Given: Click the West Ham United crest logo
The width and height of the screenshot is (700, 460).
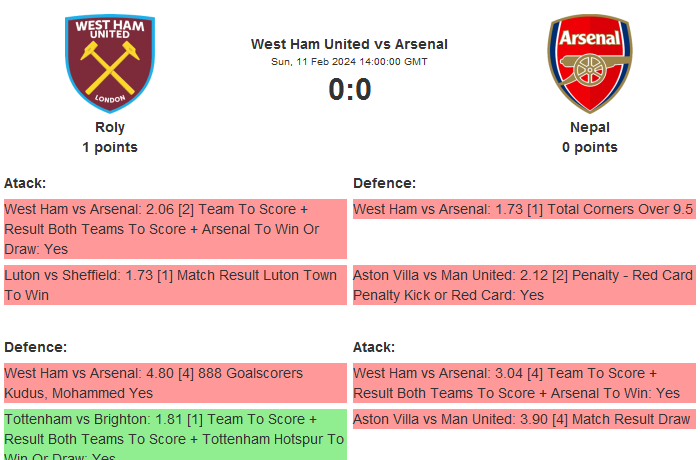Looking at the screenshot, I should pyautogui.click(x=110, y=62).
